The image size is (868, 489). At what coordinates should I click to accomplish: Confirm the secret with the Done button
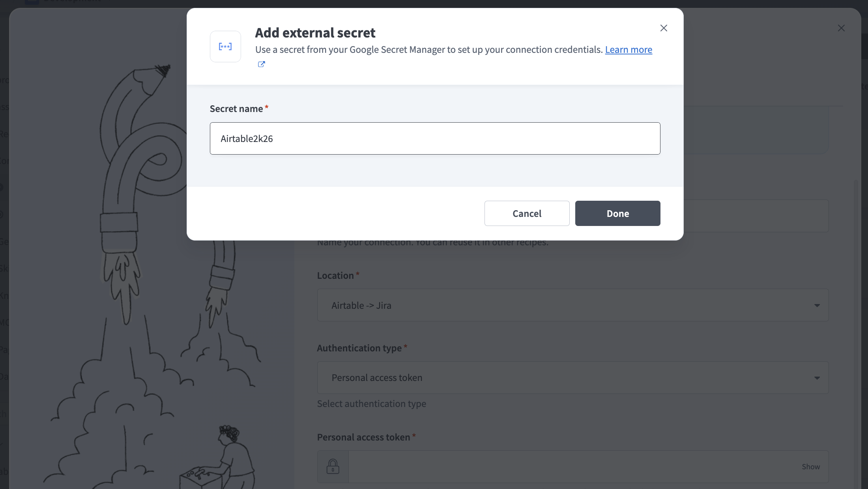point(617,213)
